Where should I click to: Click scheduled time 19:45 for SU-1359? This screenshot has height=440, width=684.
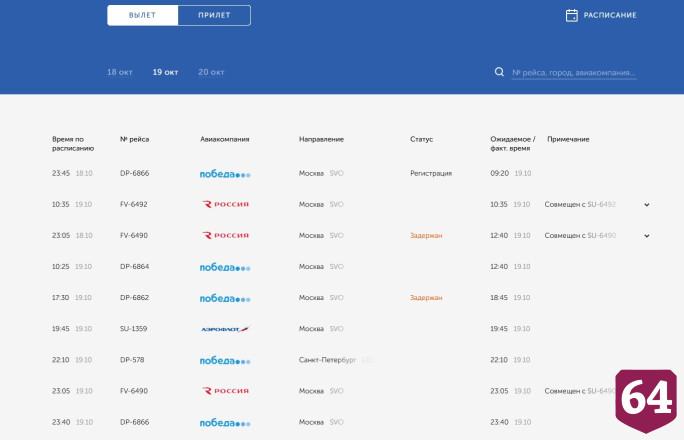pos(61,328)
